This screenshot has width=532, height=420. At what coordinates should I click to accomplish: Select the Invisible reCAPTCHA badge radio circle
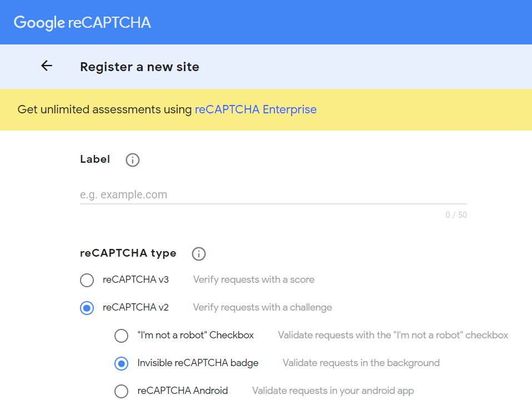point(121,364)
